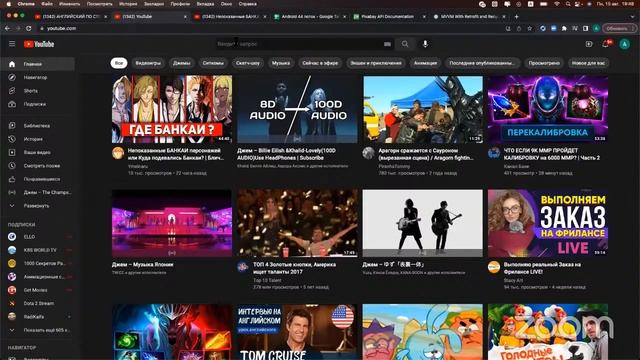Open the Dota 2 Stream subscription
The height and width of the screenshot is (360, 640).
[x=38, y=303]
